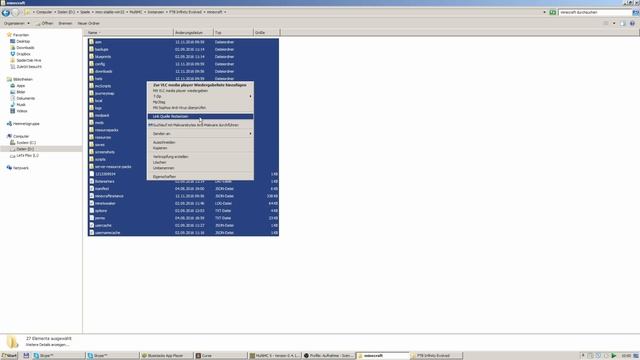Choose Umbenennen in context menu
Viewport: 640px width, 360px height.
200,168
